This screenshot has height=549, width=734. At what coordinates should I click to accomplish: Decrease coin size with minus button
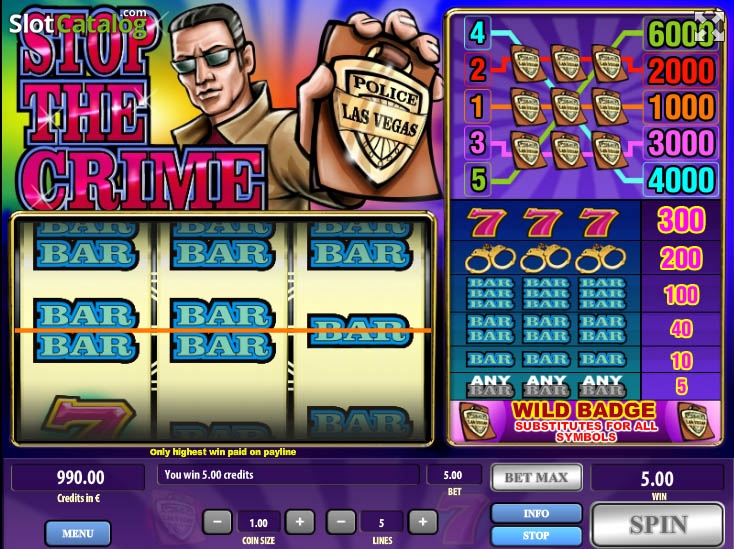pos(217,522)
